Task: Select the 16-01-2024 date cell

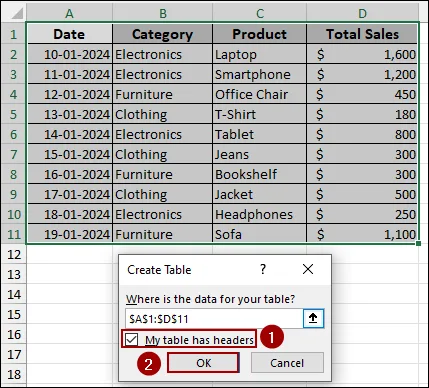Action: (x=70, y=174)
